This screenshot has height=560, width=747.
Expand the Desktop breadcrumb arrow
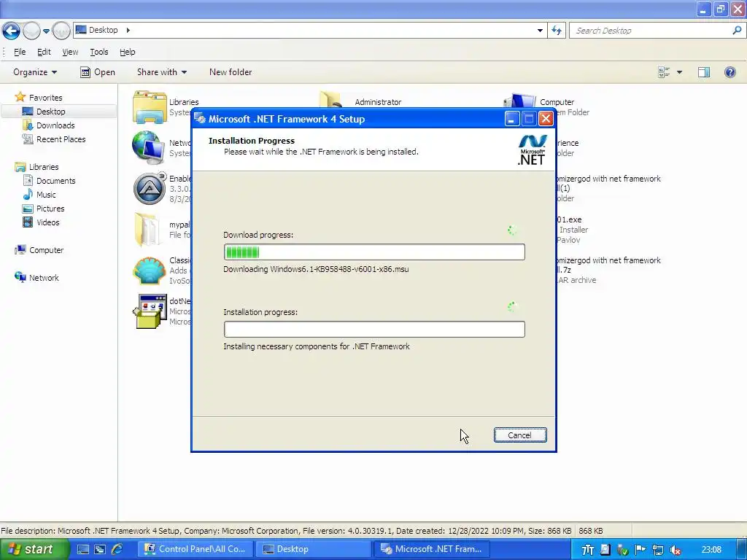(x=128, y=30)
